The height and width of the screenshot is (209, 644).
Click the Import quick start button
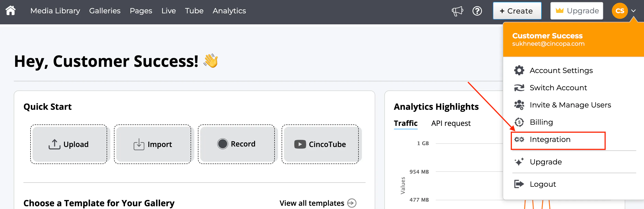pyautogui.click(x=153, y=144)
